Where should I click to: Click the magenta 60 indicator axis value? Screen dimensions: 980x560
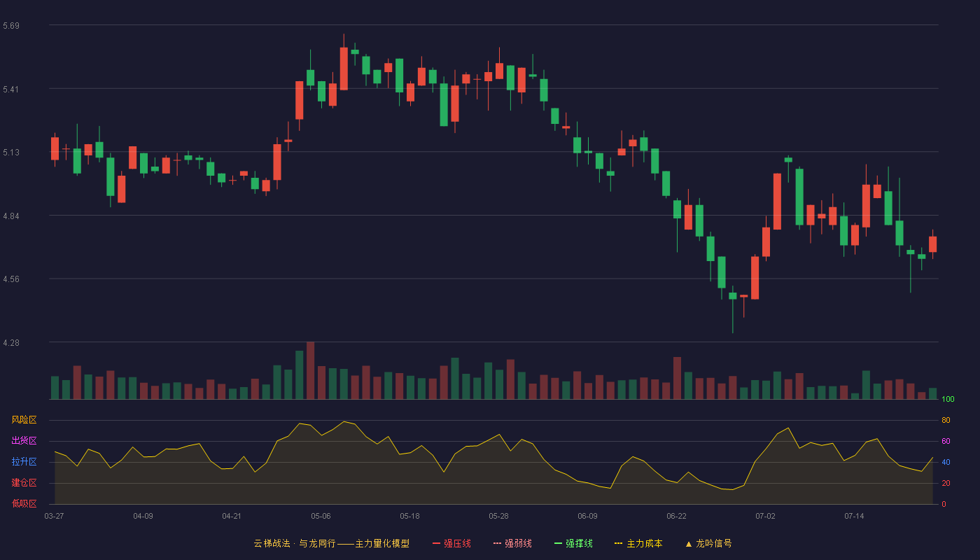coord(946,441)
